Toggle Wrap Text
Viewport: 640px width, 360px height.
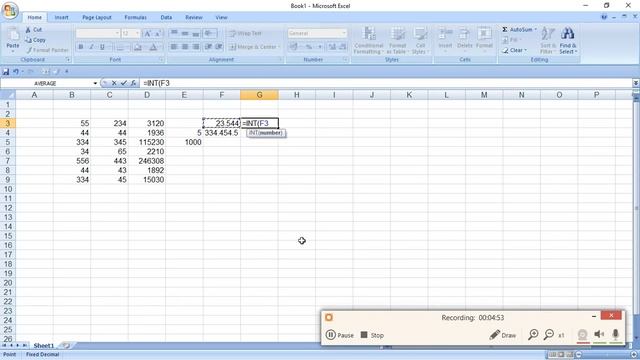click(245, 33)
